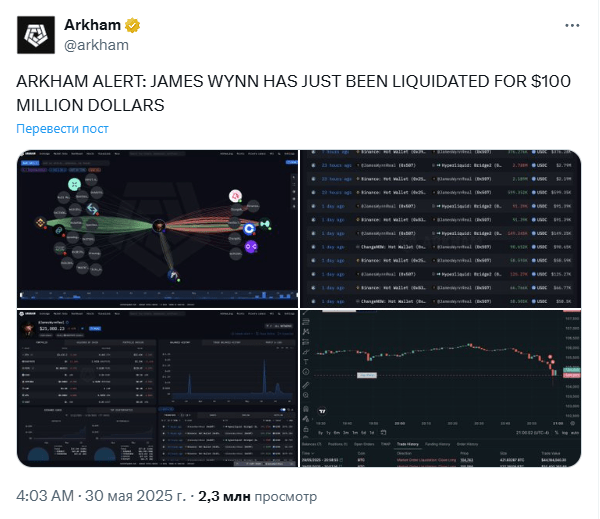Open the @arkham handle link
The width and height of the screenshot is (600, 519).
click(x=96, y=45)
